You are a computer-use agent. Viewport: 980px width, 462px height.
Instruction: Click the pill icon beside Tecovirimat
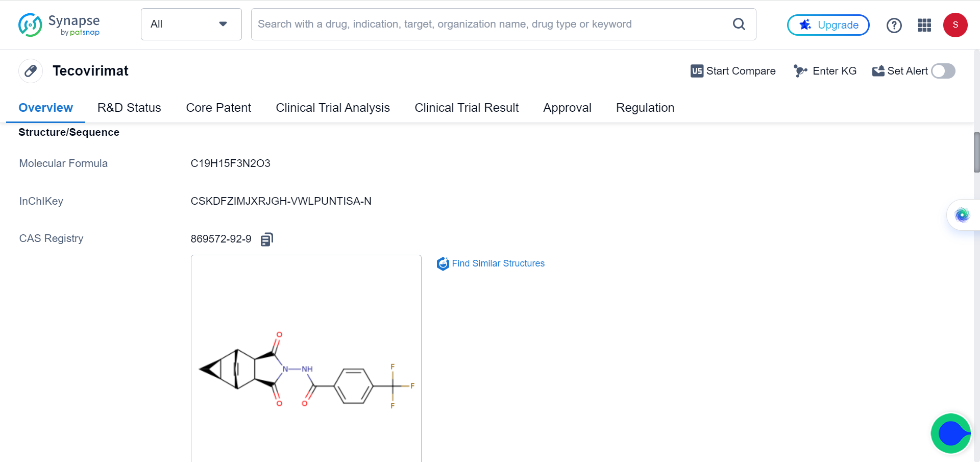click(x=31, y=71)
